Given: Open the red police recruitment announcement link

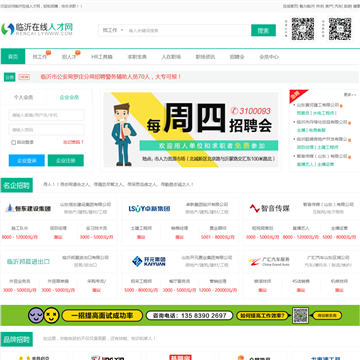Looking at the screenshot, I should point(111,77).
